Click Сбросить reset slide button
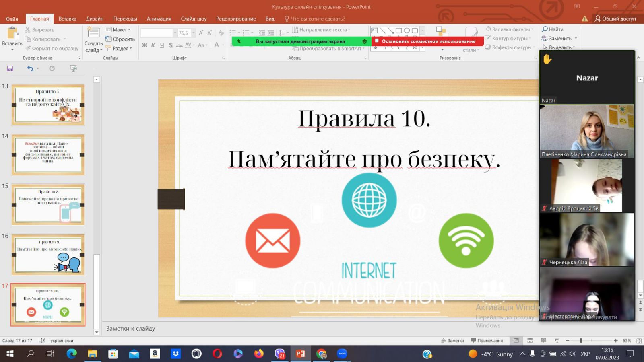 click(x=120, y=39)
